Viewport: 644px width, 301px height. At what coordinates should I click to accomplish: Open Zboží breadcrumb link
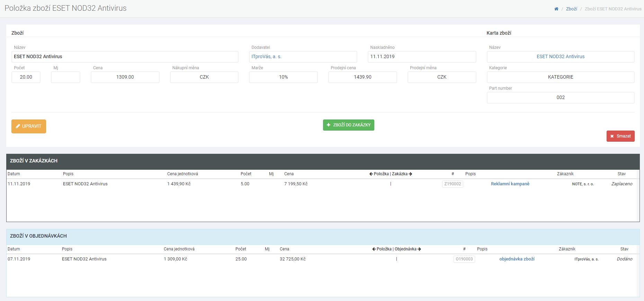click(x=571, y=9)
